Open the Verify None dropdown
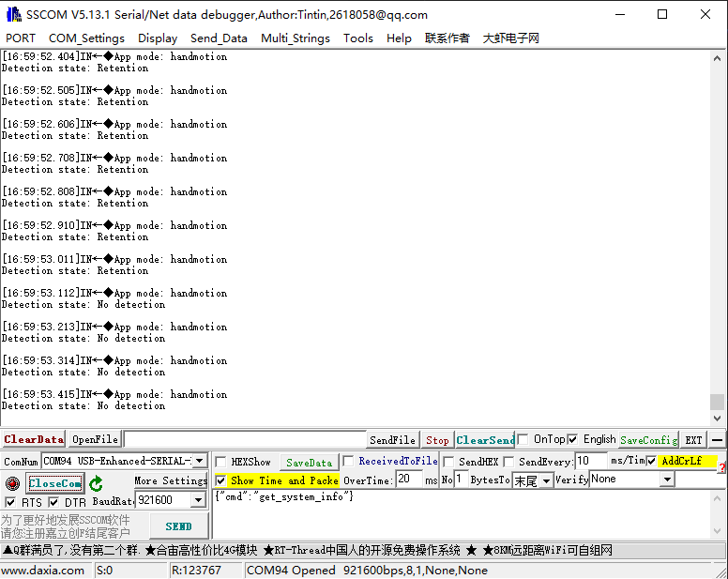728x579 pixels. coord(667,480)
